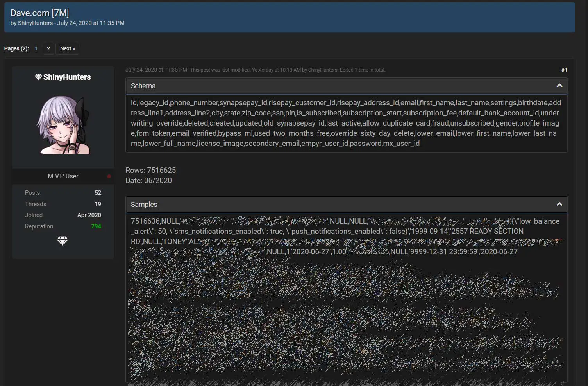Click the Date: 06/2020 line
Screen dimensions: 588x386
[148, 181]
